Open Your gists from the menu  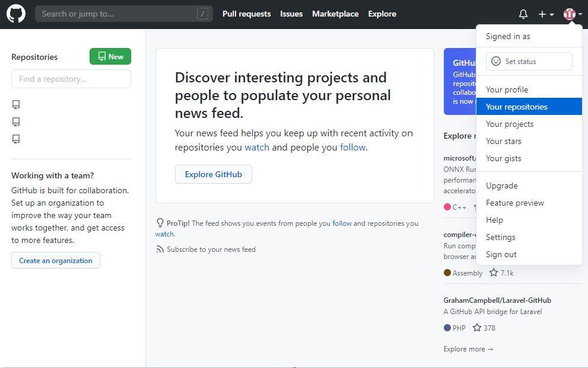[x=529, y=158]
